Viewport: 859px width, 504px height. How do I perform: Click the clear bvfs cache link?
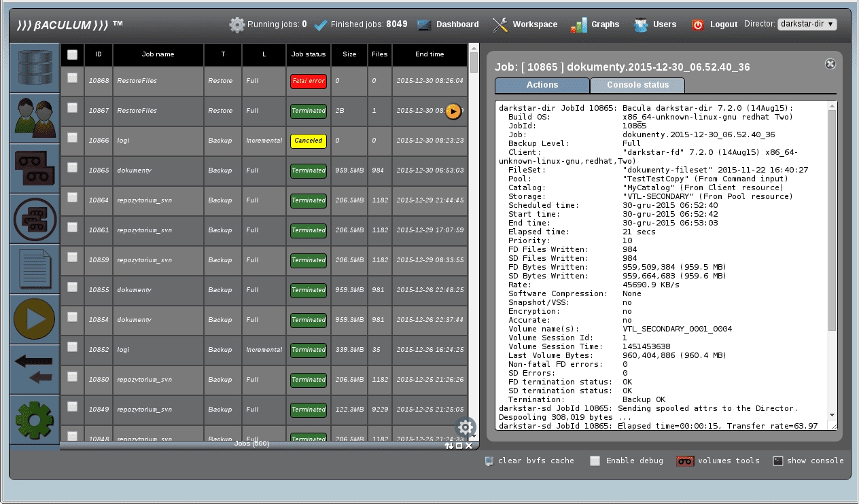pos(536,461)
